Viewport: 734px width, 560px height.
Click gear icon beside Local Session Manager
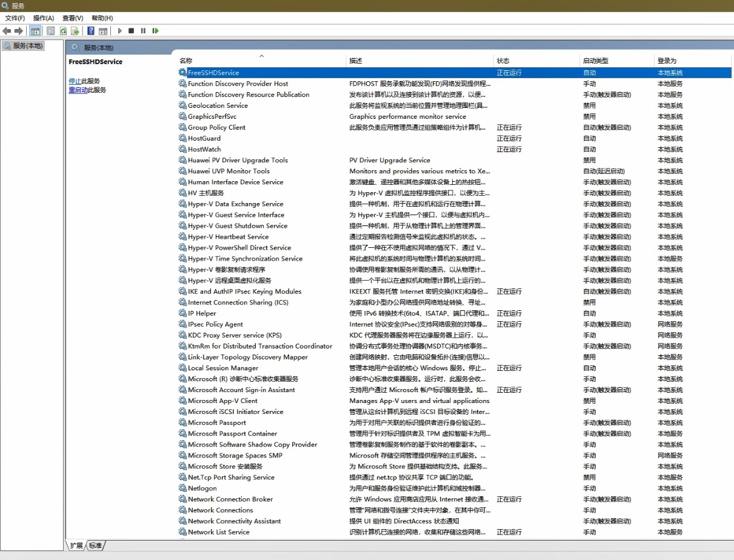[182, 368]
